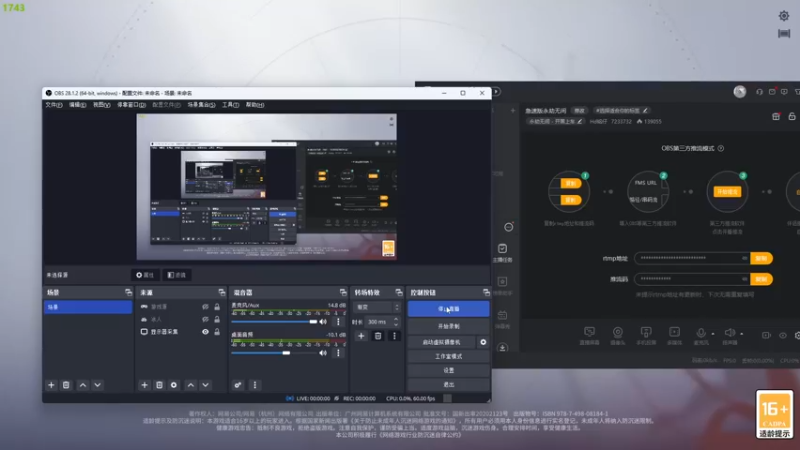800x450 pixels.
Task: Adjust the 桌面音频 volume slider
Action: [x=274, y=353]
